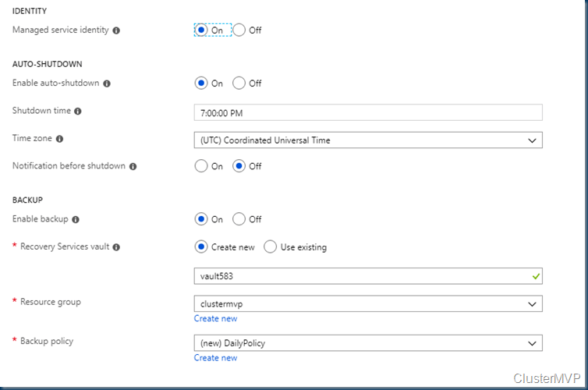The width and height of the screenshot is (588, 390).
Task: Turn Enable backup Off
Action: 239,219
